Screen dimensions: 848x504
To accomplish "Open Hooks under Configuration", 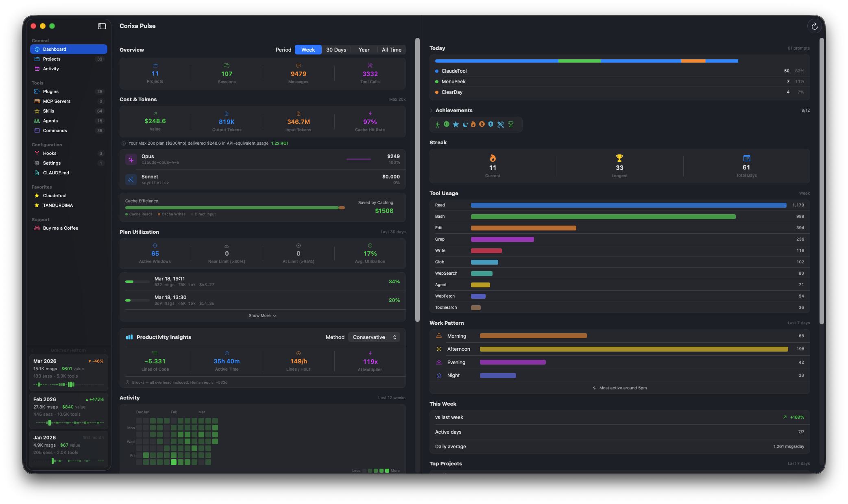I will tap(50, 153).
